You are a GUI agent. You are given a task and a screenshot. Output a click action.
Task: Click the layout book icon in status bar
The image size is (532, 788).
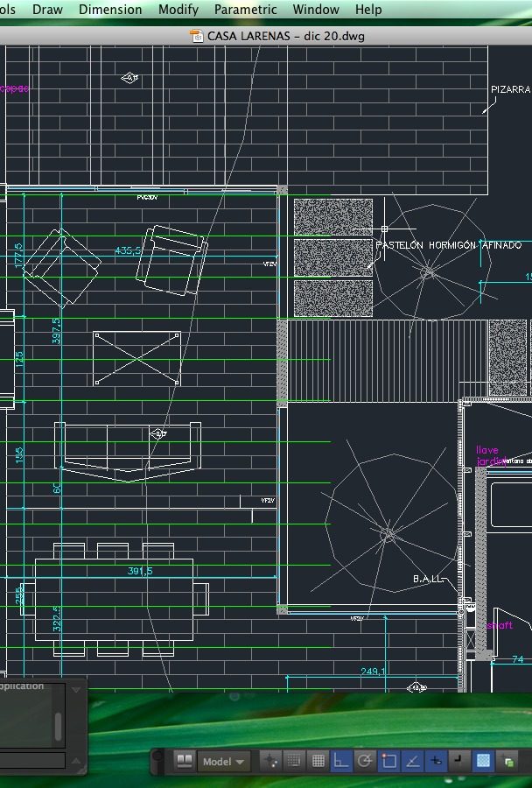click(x=185, y=761)
